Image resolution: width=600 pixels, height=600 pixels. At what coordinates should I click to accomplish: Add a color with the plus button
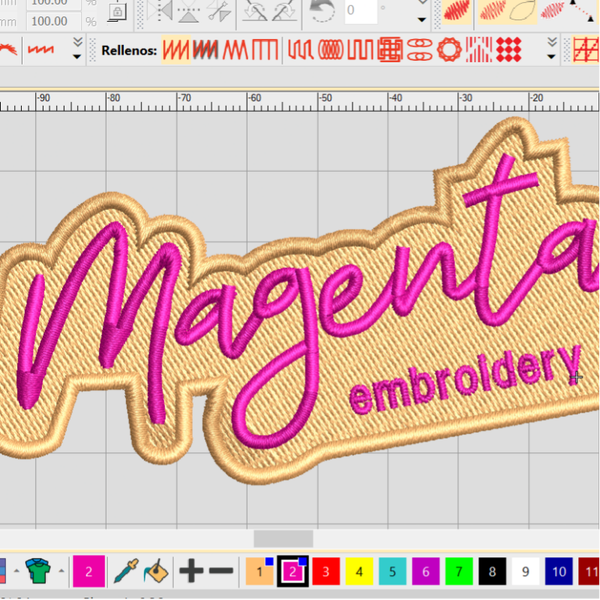[191, 571]
